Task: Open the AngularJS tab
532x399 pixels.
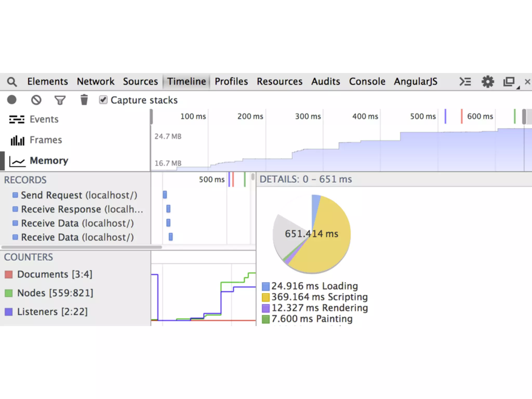Action: click(x=415, y=82)
